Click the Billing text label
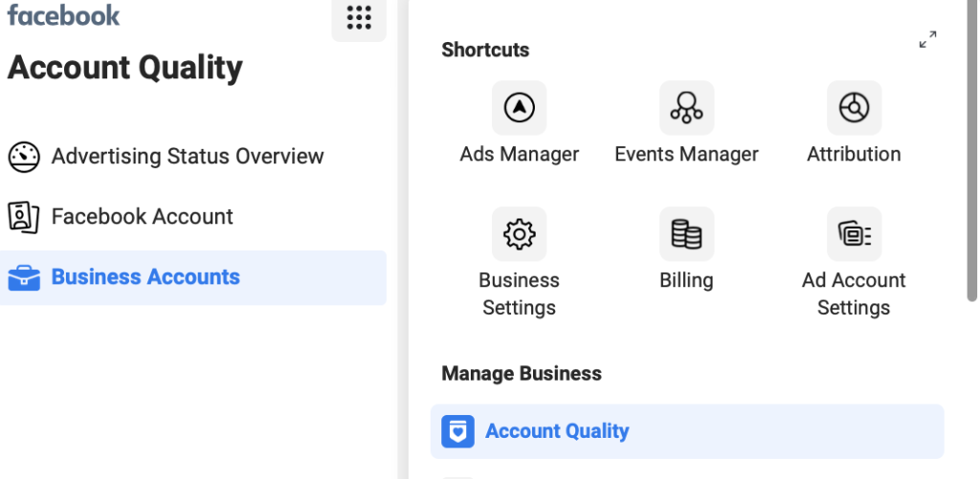The width and height of the screenshot is (980, 479). tap(686, 280)
